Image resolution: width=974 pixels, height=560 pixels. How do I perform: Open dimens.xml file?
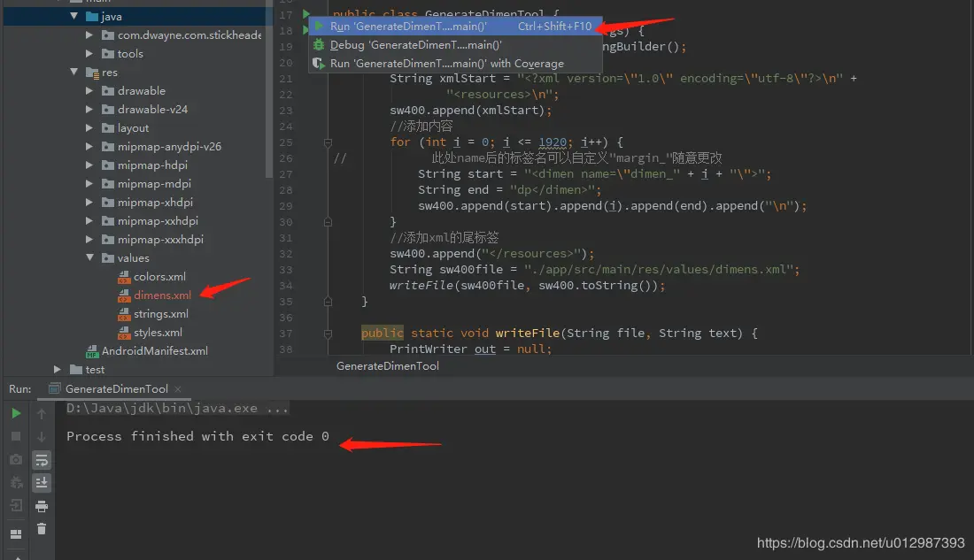point(155,295)
